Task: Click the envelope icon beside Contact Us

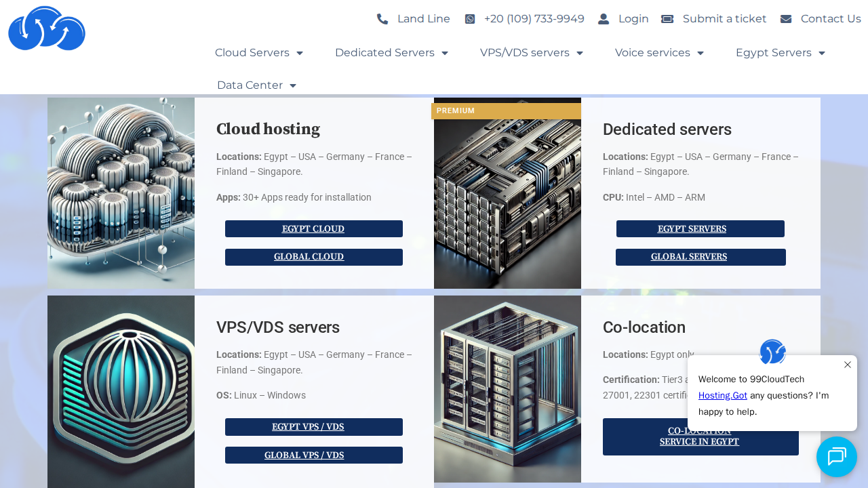Action: coord(786,19)
